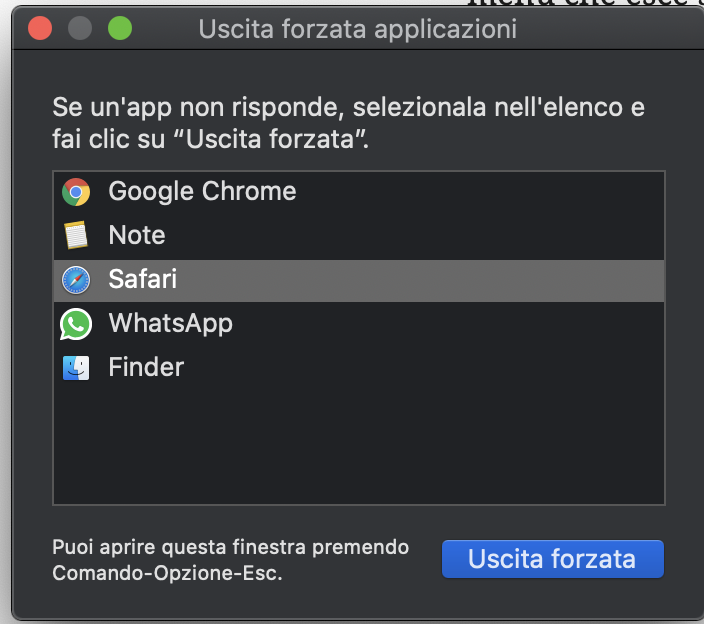Click the blue Uscita forzata button
This screenshot has height=624, width=704.
(x=553, y=559)
